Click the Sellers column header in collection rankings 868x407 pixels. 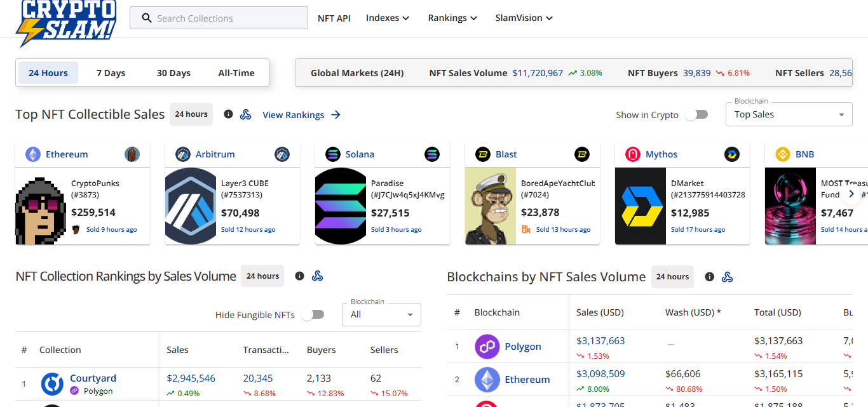[x=384, y=350]
